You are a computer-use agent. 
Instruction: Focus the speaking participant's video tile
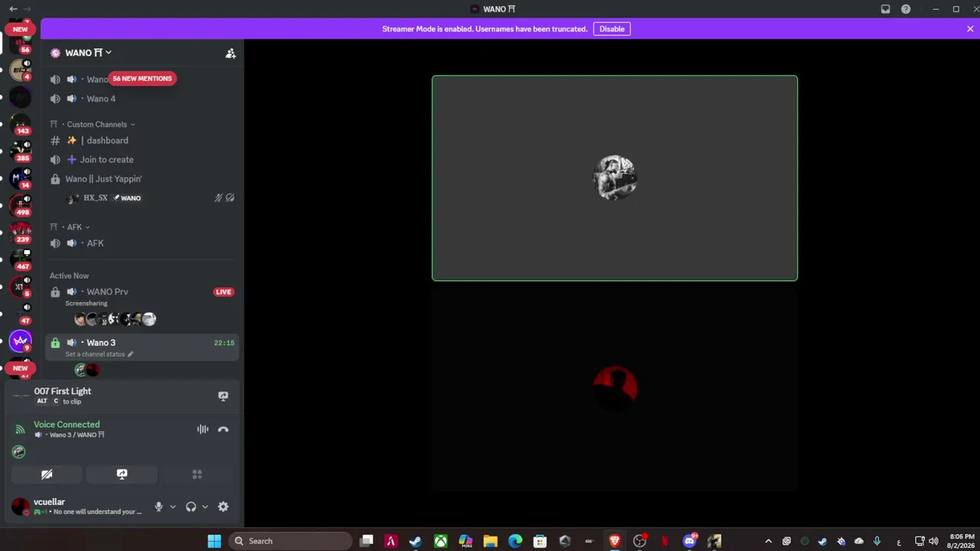tap(615, 178)
